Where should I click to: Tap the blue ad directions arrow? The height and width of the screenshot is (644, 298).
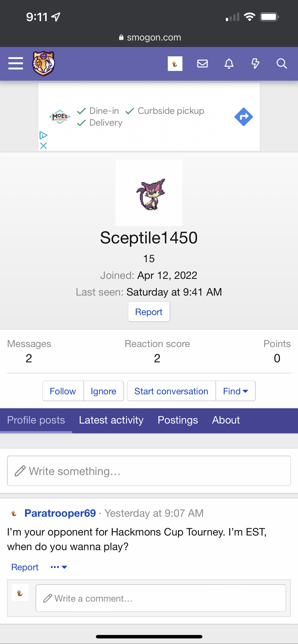[x=243, y=117]
